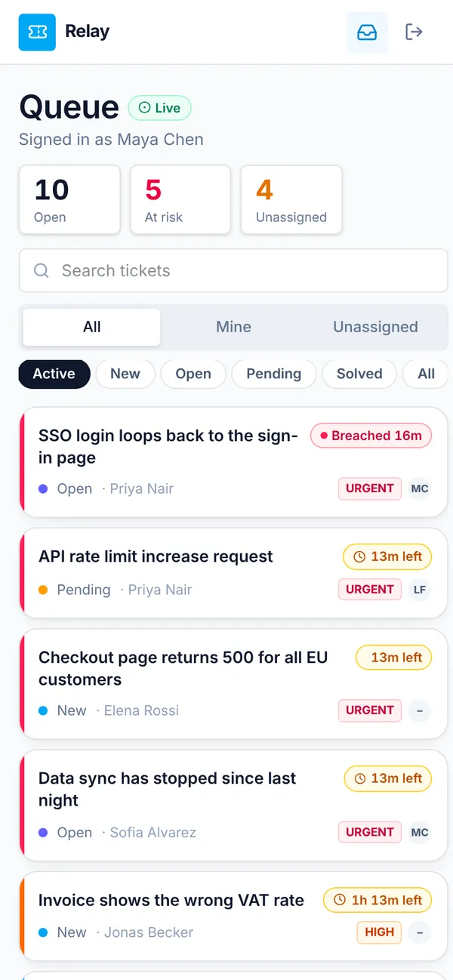Select the Mine segment

coord(233,327)
